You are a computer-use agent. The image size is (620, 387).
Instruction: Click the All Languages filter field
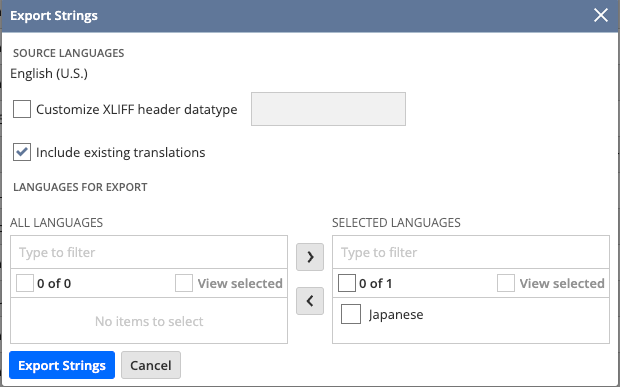point(149,252)
